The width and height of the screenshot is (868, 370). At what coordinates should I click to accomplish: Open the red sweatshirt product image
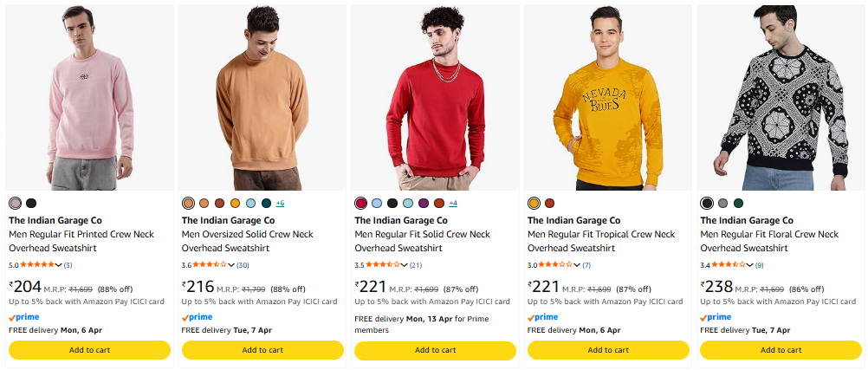pyautogui.click(x=435, y=97)
